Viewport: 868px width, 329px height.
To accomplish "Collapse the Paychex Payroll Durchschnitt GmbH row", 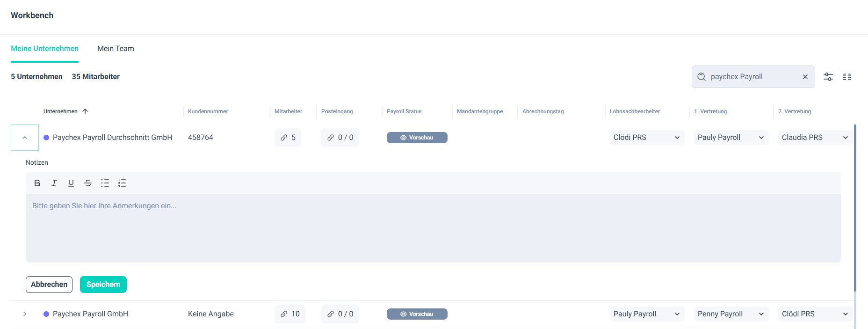I will pos(25,138).
